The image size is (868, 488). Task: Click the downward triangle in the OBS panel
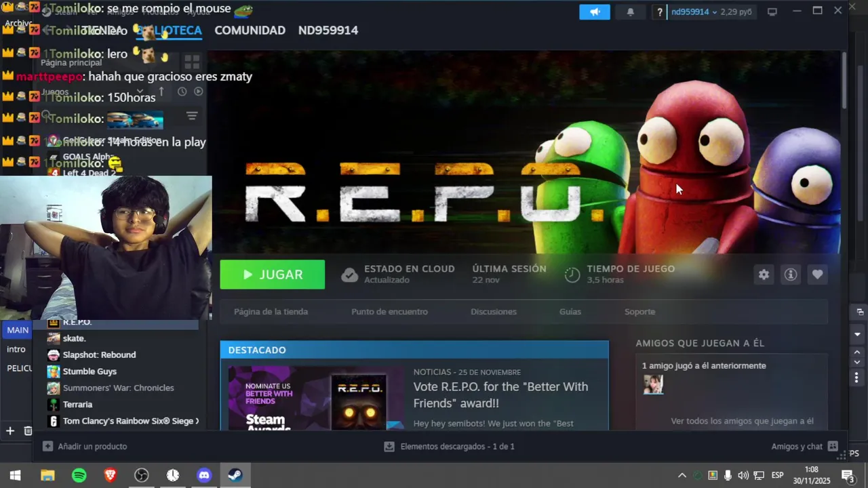coord(857,334)
